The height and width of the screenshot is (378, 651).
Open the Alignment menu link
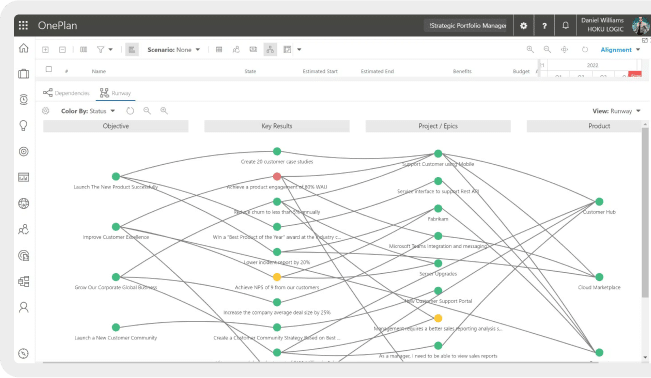(x=620, y=50)
